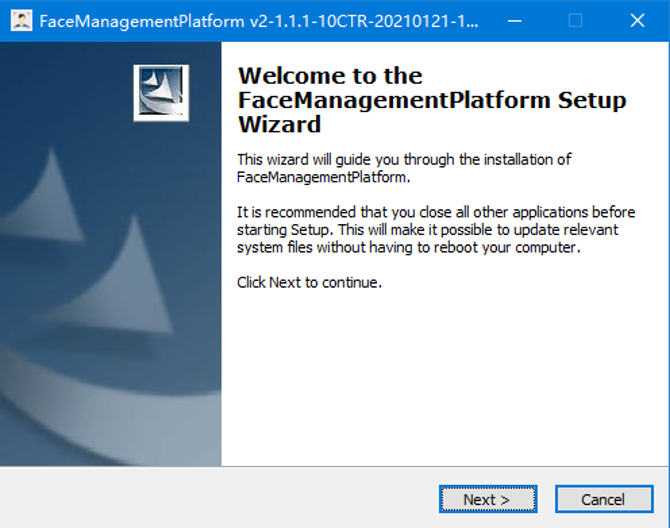Click the Next > button

[487, 499]
